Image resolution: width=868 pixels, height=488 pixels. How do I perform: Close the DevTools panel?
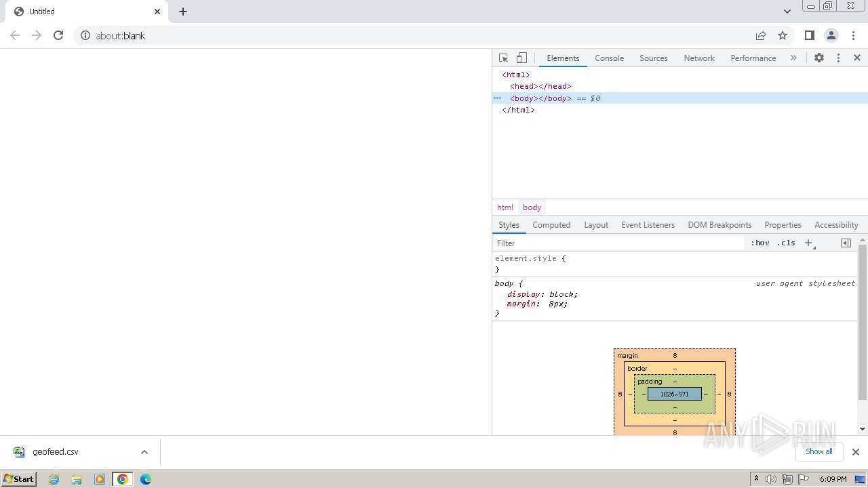857,58
